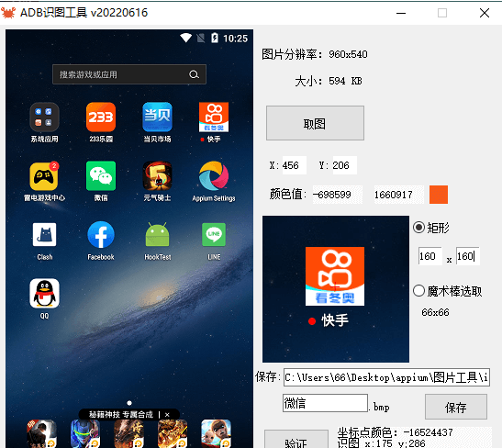The height and width of the screenshot is (448, 502).
Task: Open the 元气骑士 game icon
Action: [157, 176]
